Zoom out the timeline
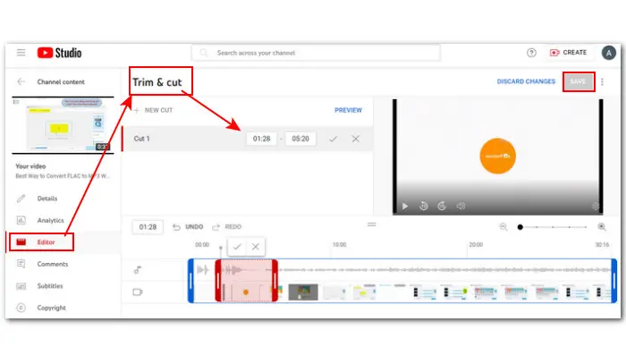The height and width of the screenshot is (364, 626). tap(503, 227)
